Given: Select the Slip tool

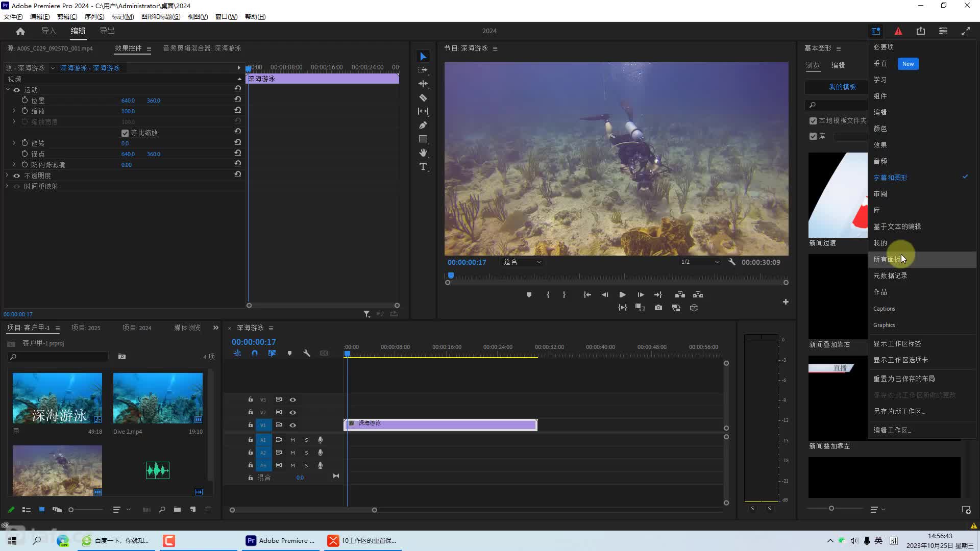Looking at the screenshot, I should pos(423,111).
